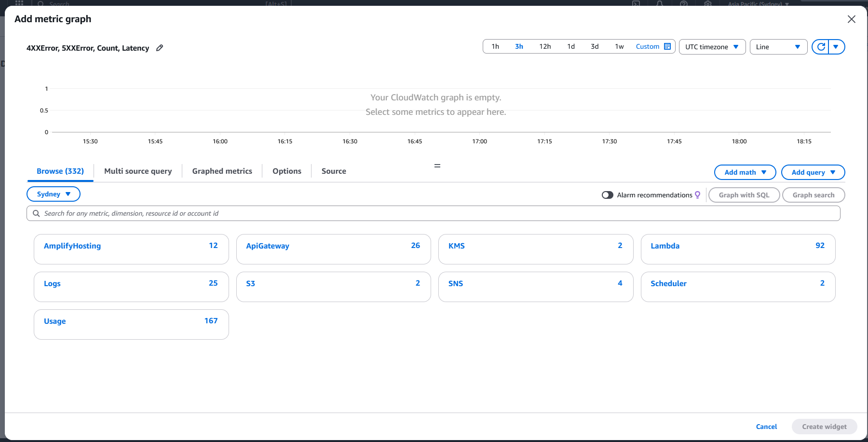This screenshot has width=868, height=442.
Task: Switch to the Multi source query tab
Action: tap(138, 171)
